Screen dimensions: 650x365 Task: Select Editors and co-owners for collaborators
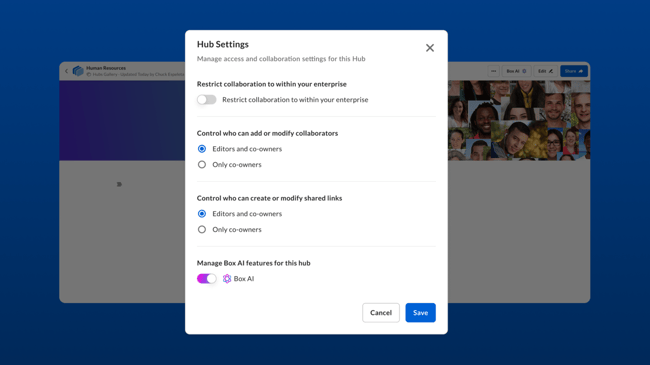202,149
